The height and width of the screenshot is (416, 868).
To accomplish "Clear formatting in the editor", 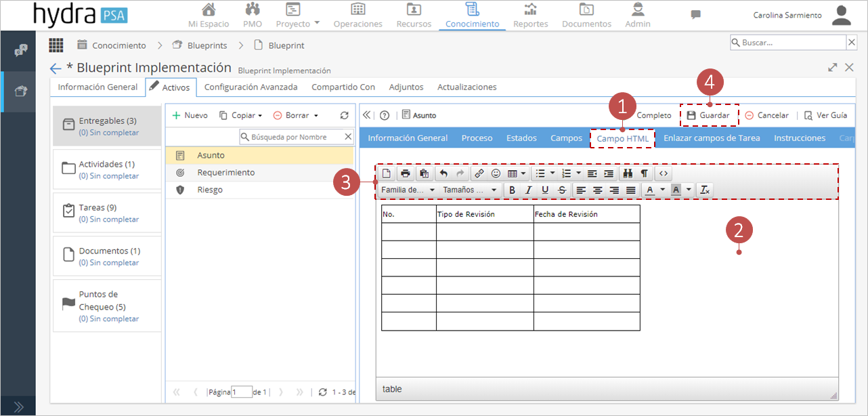I will 705,190.
